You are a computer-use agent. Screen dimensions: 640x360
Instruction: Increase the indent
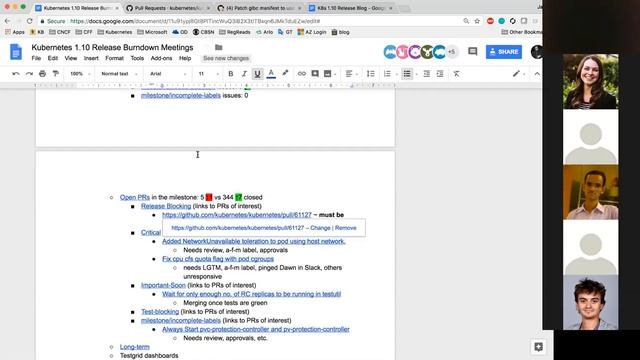coord(440,74)
